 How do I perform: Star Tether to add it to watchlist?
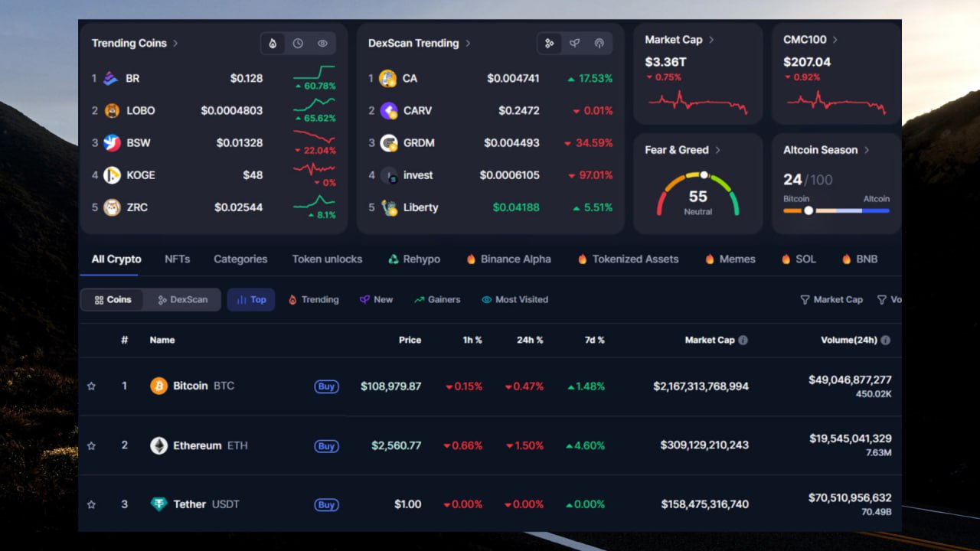91,504
